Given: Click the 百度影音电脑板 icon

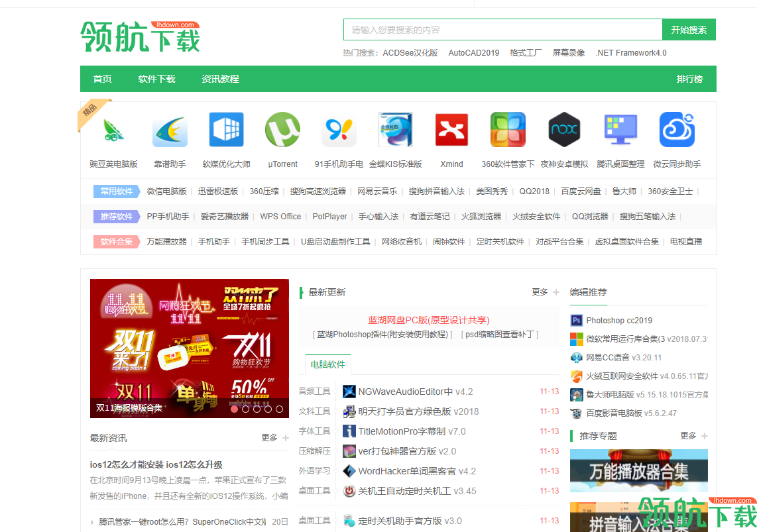Looking at the screenshot, I should [577, 413].
